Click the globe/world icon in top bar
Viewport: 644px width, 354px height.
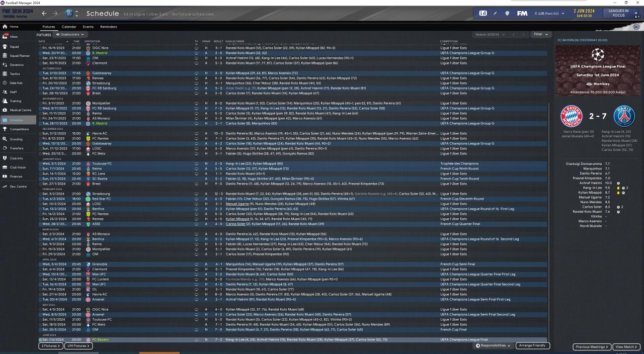[507, 13]
